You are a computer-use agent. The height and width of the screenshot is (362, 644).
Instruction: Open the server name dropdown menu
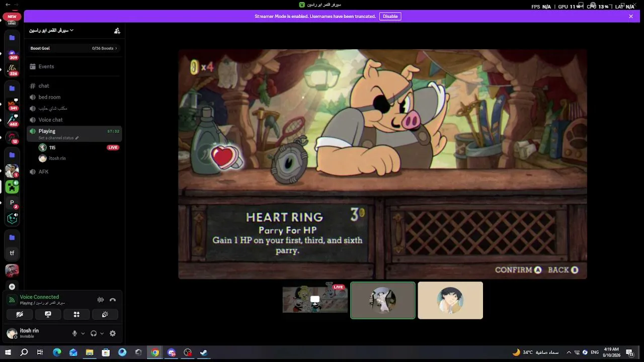(x=51, y=31)
